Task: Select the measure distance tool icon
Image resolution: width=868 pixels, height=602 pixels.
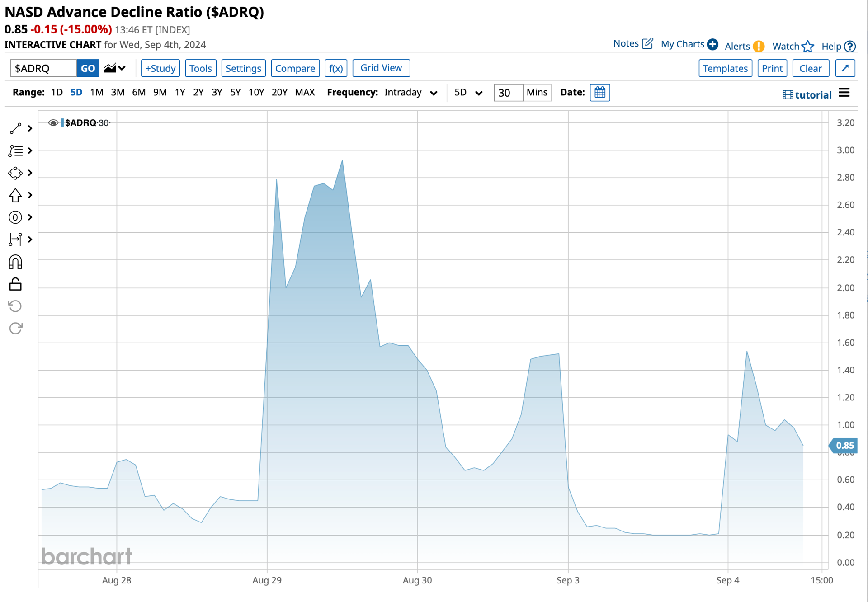Action: click(x=15, y=240)
